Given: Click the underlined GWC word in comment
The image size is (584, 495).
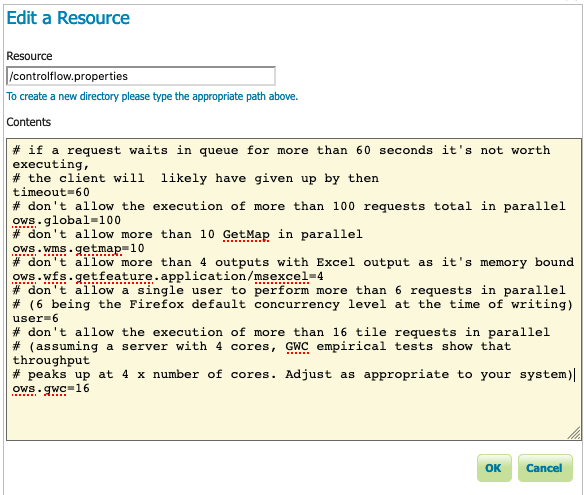Looking at the screenshot, I should point(297,346).
